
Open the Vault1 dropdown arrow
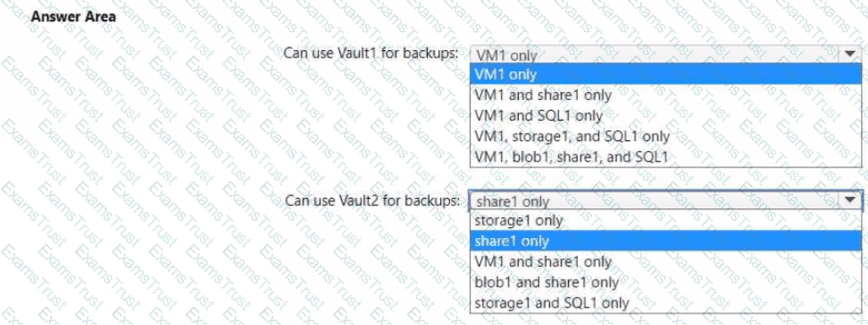pos(850,54)
